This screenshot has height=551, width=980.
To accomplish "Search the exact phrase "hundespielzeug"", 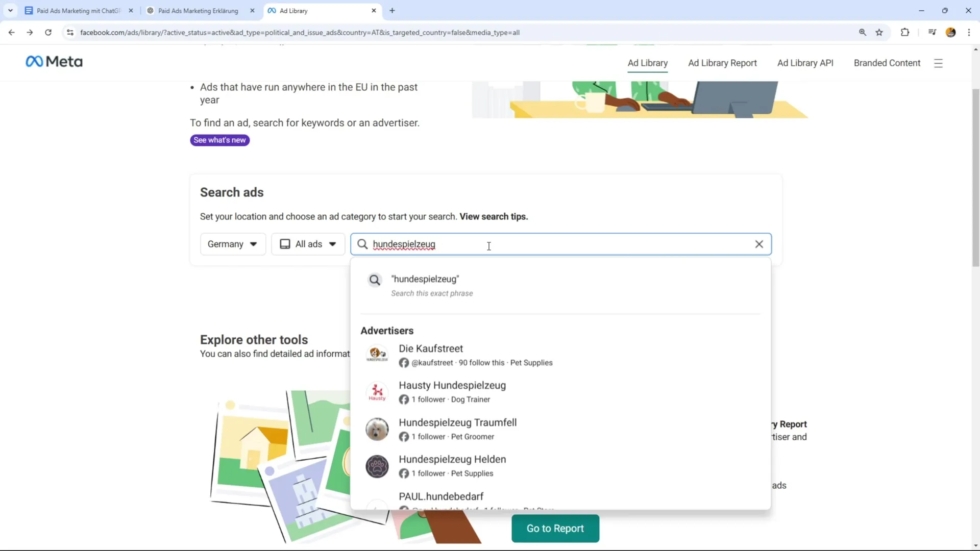I will coord(560,286).
